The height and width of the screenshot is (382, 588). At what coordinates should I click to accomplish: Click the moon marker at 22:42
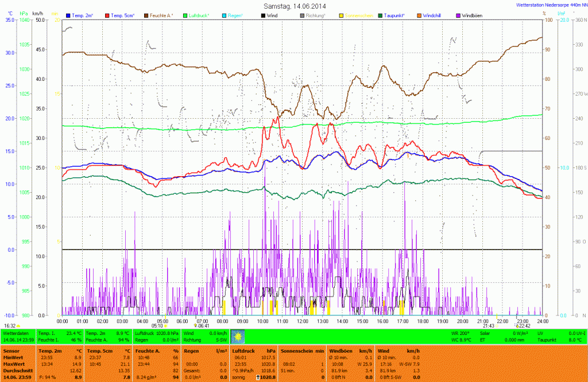click(x=516, y=326)
